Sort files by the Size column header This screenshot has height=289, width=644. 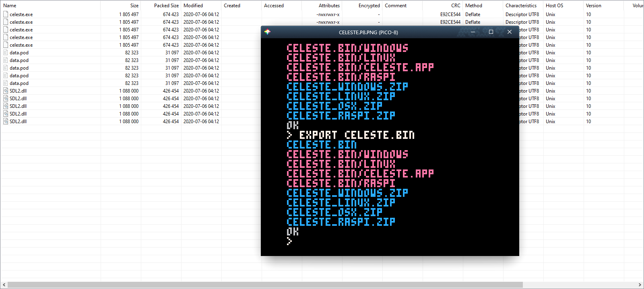coord(121,6)
